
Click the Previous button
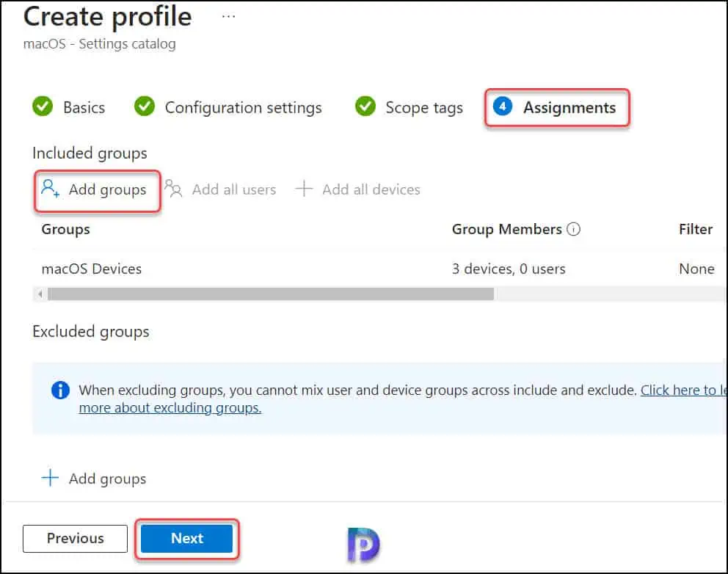click(75, 538)
